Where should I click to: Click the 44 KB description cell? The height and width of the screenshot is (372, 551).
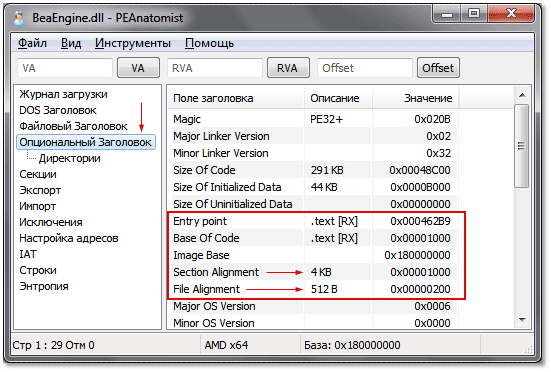[x=324, y=187]
